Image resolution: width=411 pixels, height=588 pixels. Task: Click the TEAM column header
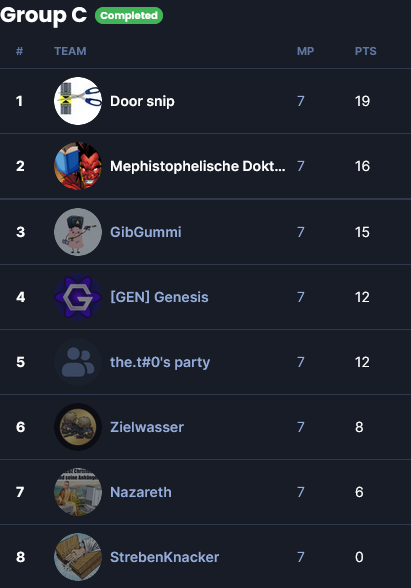tap(70, 51)
